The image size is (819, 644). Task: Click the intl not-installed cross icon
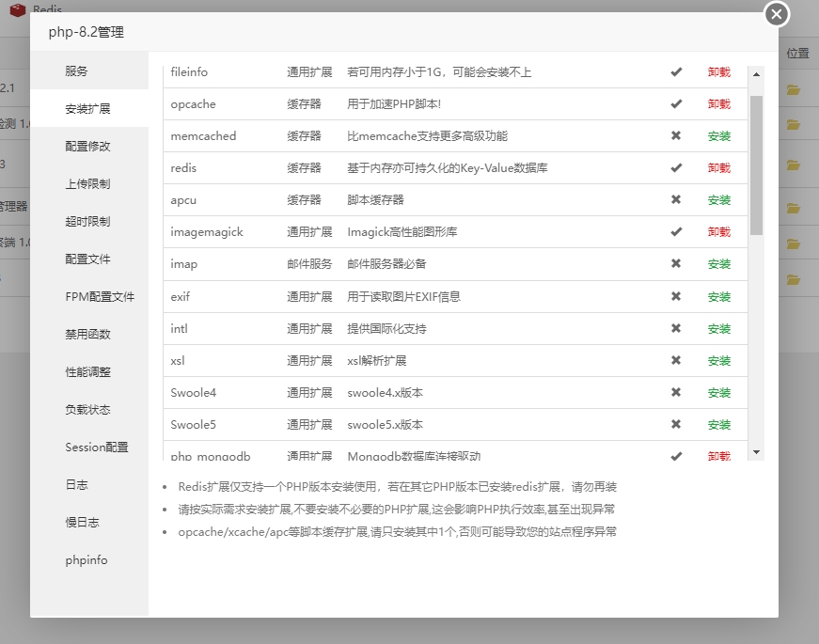tap(676, 328)
